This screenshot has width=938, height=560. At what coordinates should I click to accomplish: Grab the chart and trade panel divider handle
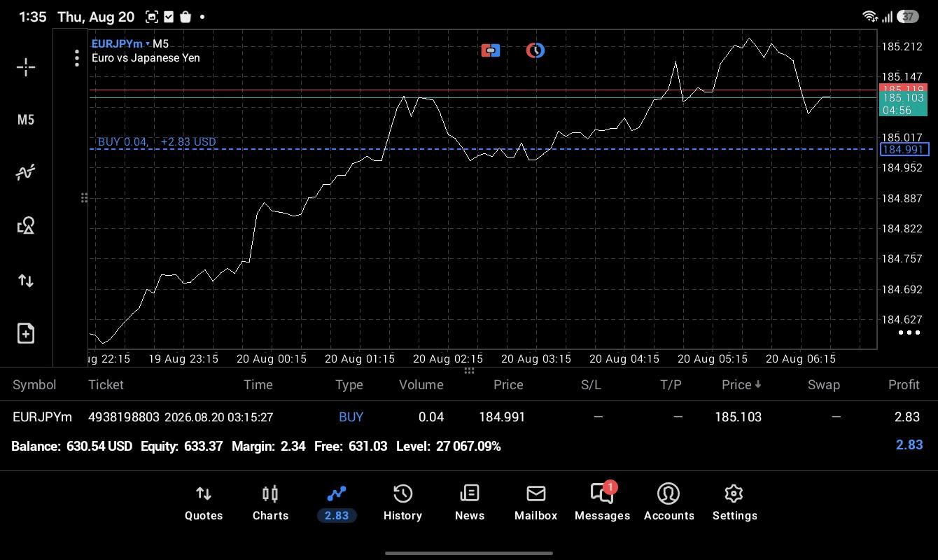click(x=469, y=370)
